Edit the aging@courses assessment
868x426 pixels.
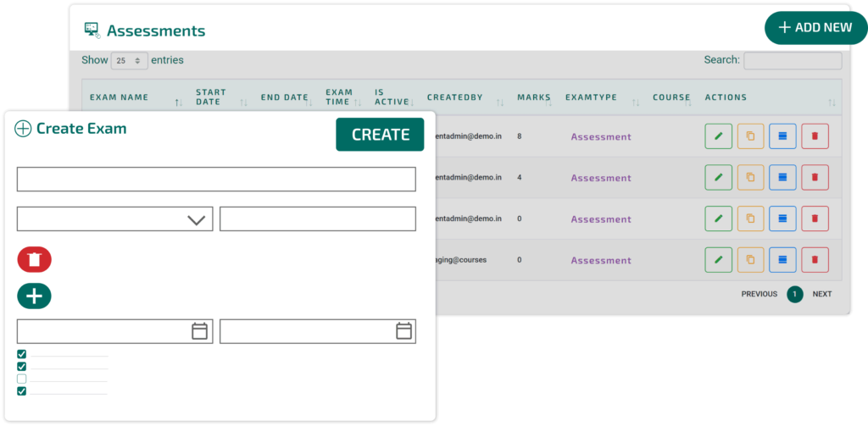(719, 259)
